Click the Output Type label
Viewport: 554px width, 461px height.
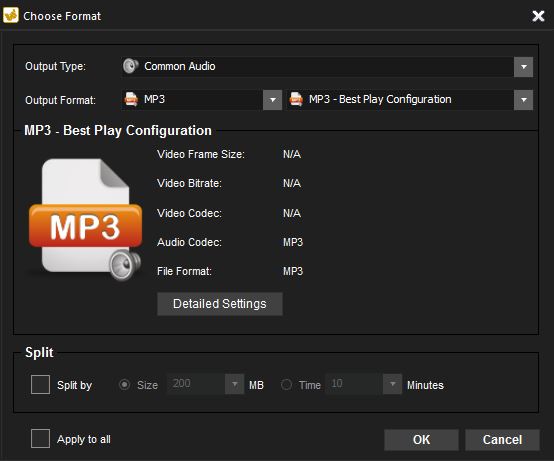click(55, 66)
